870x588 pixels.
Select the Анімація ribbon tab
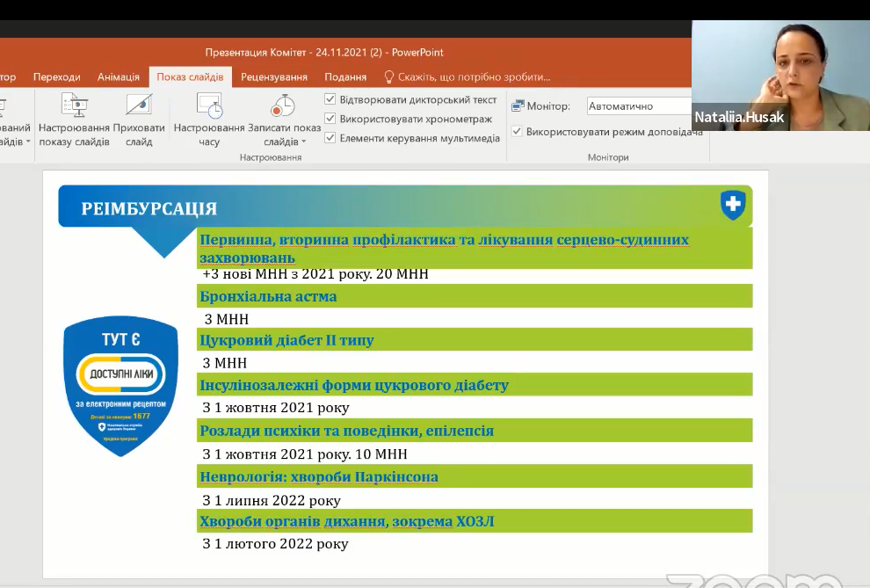118,77
